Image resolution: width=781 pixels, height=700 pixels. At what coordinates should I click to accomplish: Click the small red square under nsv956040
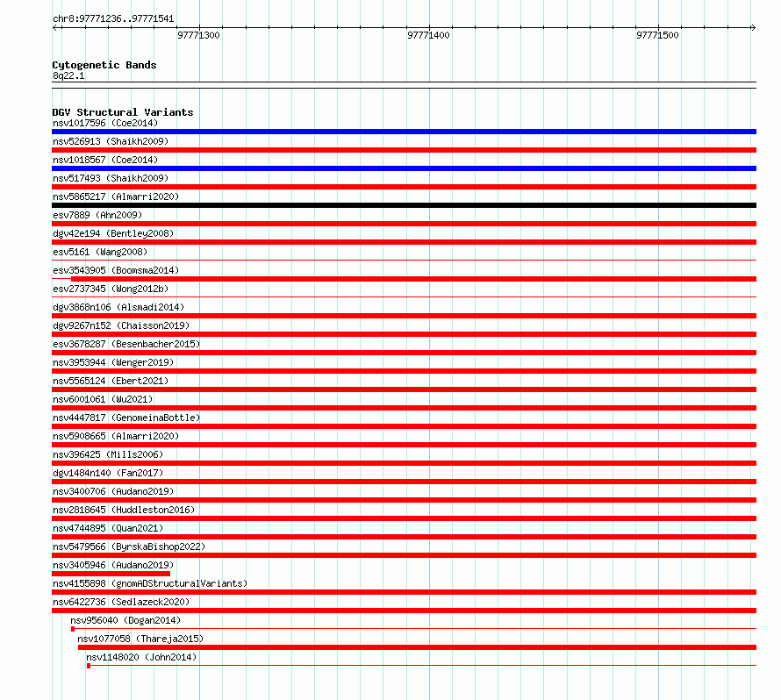(x=73, y=629)
